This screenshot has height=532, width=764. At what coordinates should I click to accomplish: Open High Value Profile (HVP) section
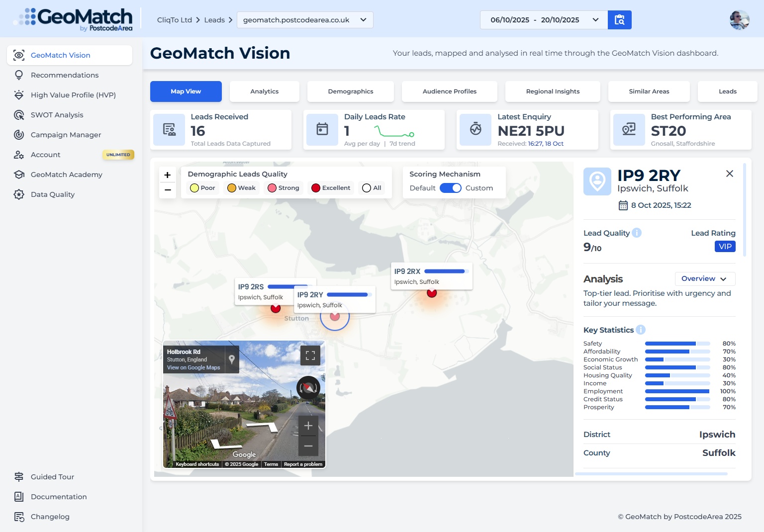click(18, 95)
